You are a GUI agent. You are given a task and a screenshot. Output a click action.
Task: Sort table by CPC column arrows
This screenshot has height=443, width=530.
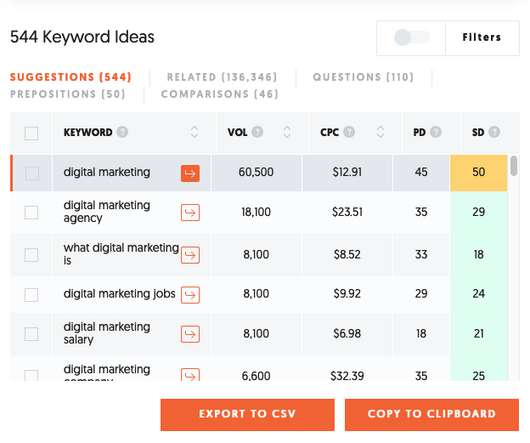[x=380, y=132]
